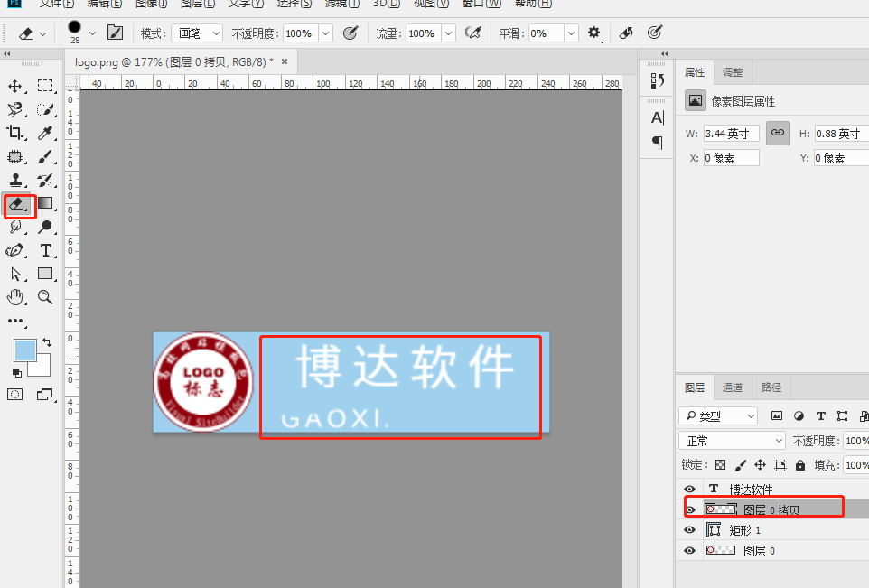Select the Gradient tool
Image resolution: width=869 pixels, height=588 pixels.
tap(45, 203)
